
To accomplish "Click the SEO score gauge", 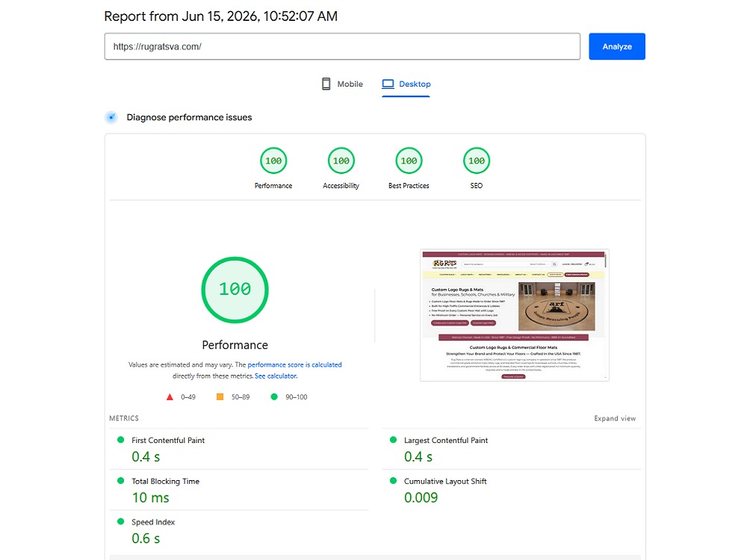I will [477, 161].
